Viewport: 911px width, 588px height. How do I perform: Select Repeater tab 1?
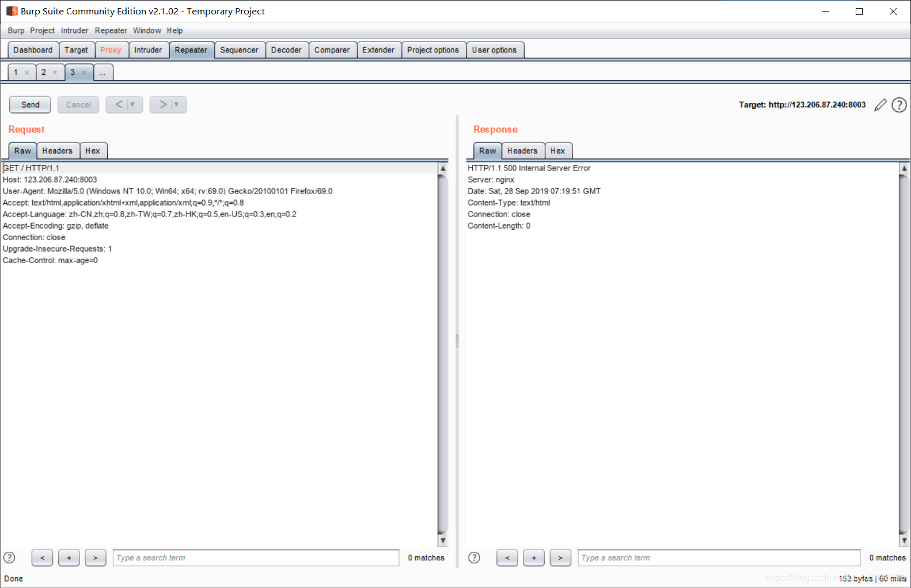[x=16, y=73]
